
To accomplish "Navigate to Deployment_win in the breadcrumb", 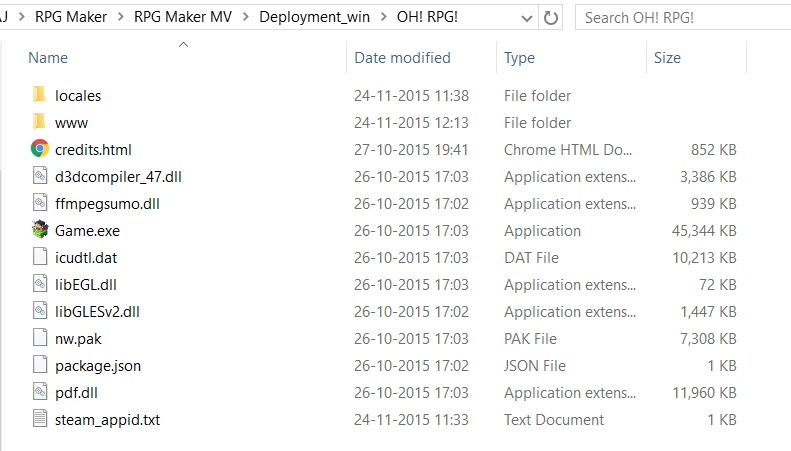I will pos(314,17).
